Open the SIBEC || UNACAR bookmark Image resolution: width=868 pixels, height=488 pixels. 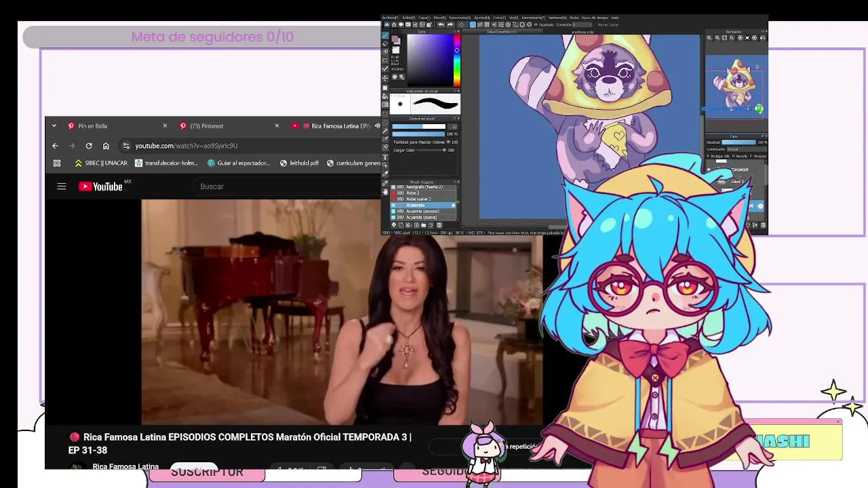coord(101,163)
